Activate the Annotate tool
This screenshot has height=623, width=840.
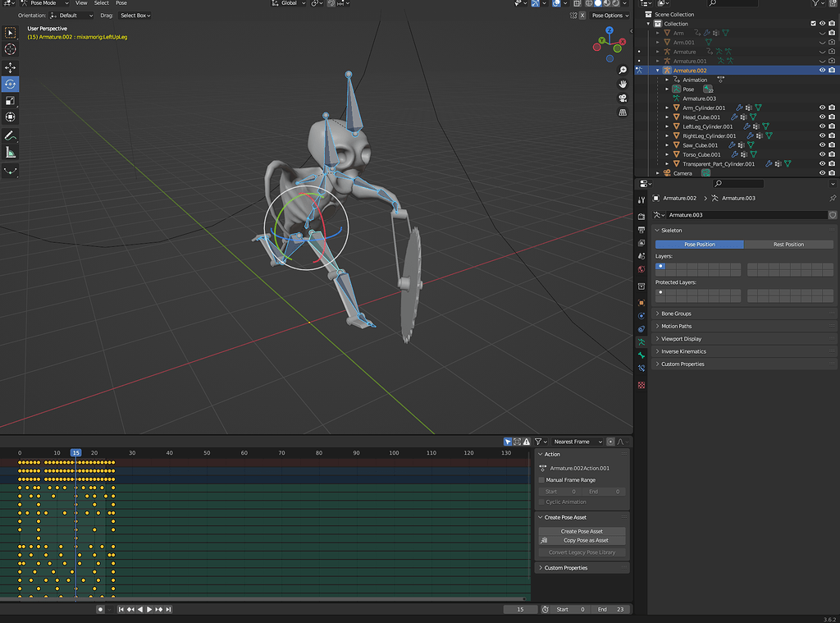[x=10, y=134]
